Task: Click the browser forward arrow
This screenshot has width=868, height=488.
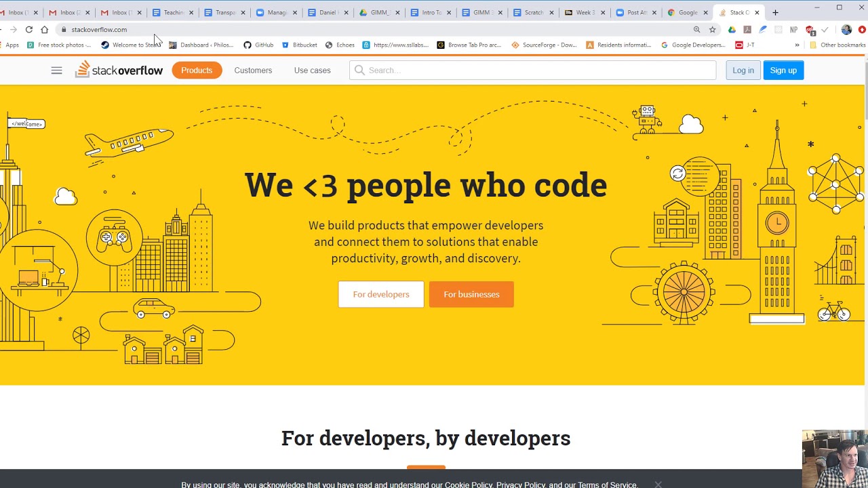Action: tap(13, 30)
